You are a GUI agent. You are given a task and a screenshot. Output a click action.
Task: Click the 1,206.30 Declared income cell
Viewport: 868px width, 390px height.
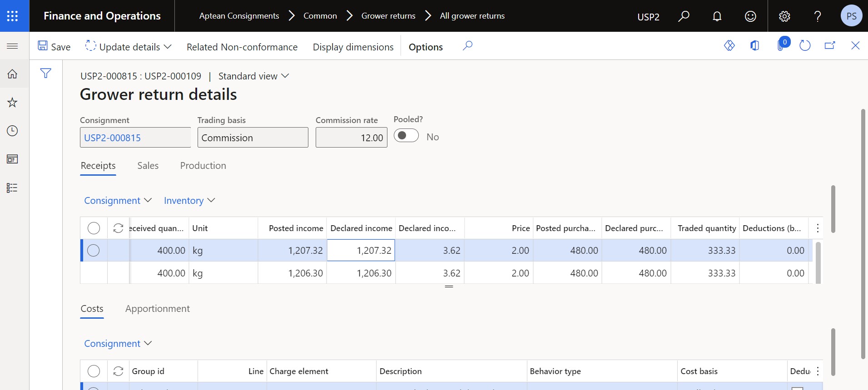pos(361,273)
